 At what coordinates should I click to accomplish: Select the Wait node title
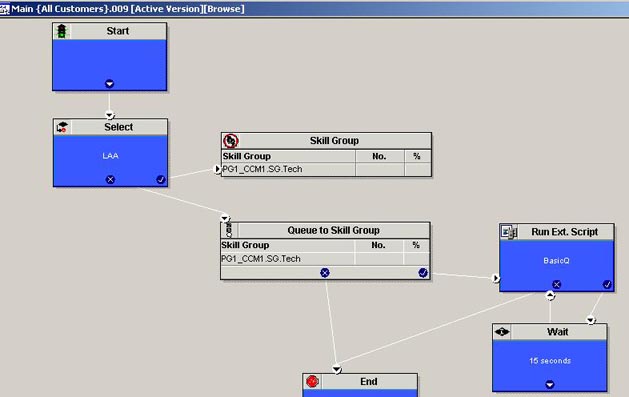point(558,332)
